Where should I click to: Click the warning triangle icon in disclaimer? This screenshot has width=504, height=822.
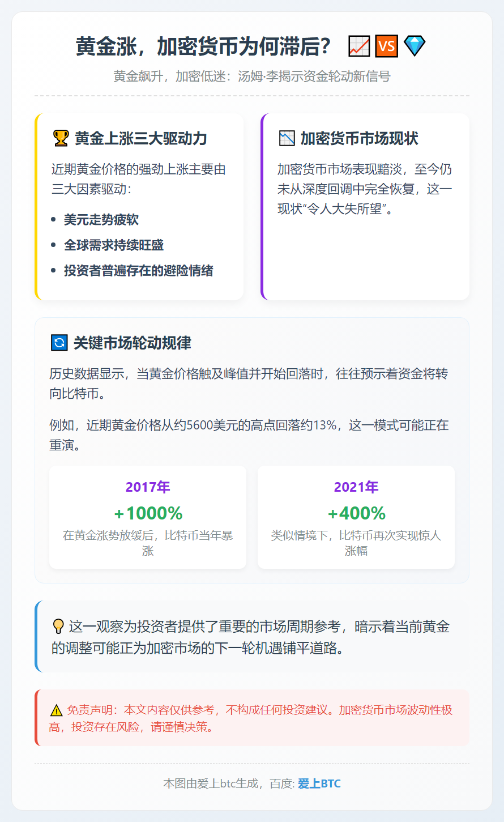pyautogui.click(x=56, y=710)
